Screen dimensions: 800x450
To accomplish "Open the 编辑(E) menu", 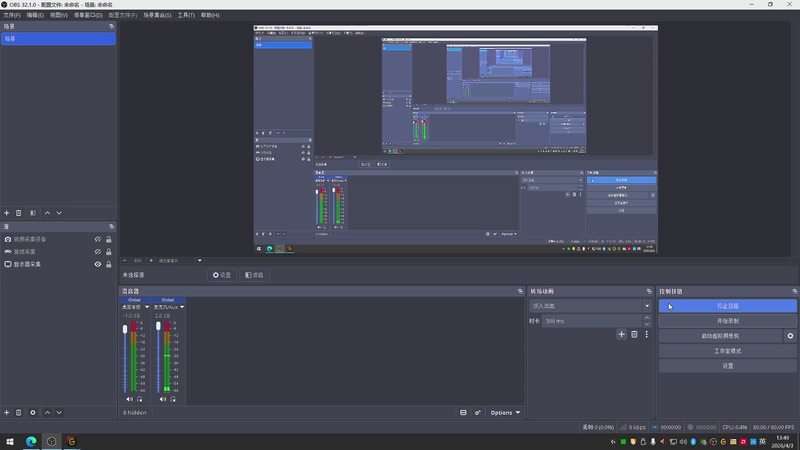I will click(35, 15).
